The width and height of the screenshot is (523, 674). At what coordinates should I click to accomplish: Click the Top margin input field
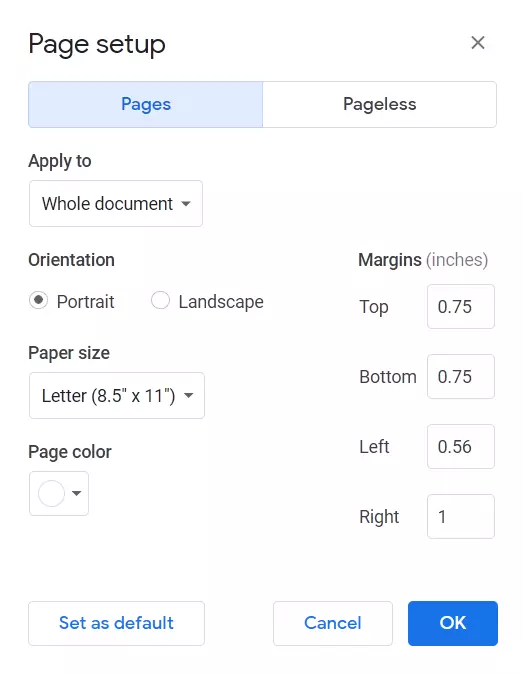[x=461, y=306]
